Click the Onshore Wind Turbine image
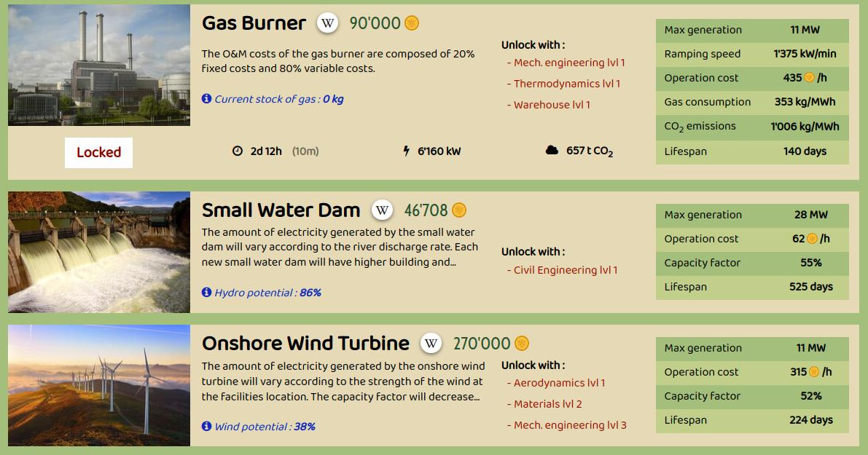Image resolution: width=868 pixels, height=455 pixels. click(99, 385)
